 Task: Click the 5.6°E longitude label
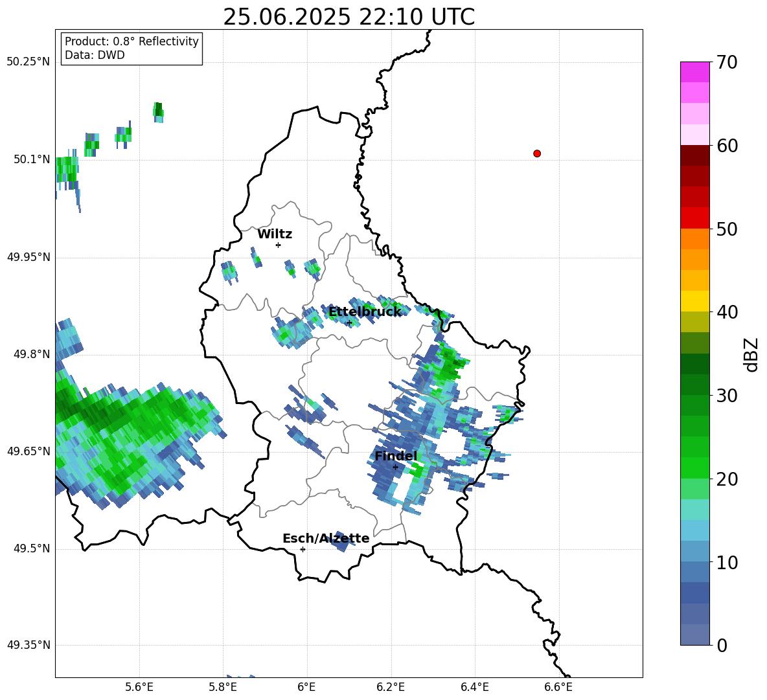click(x=139, y=687)
